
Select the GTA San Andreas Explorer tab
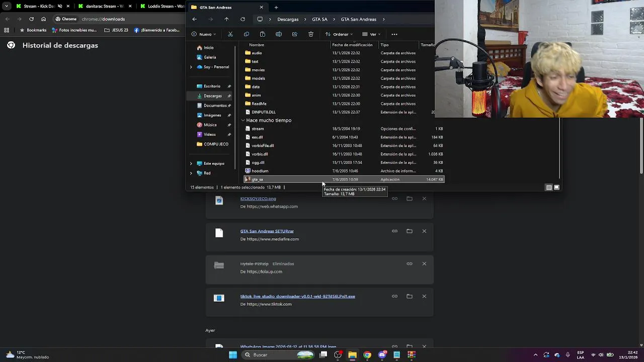point(226,7)
